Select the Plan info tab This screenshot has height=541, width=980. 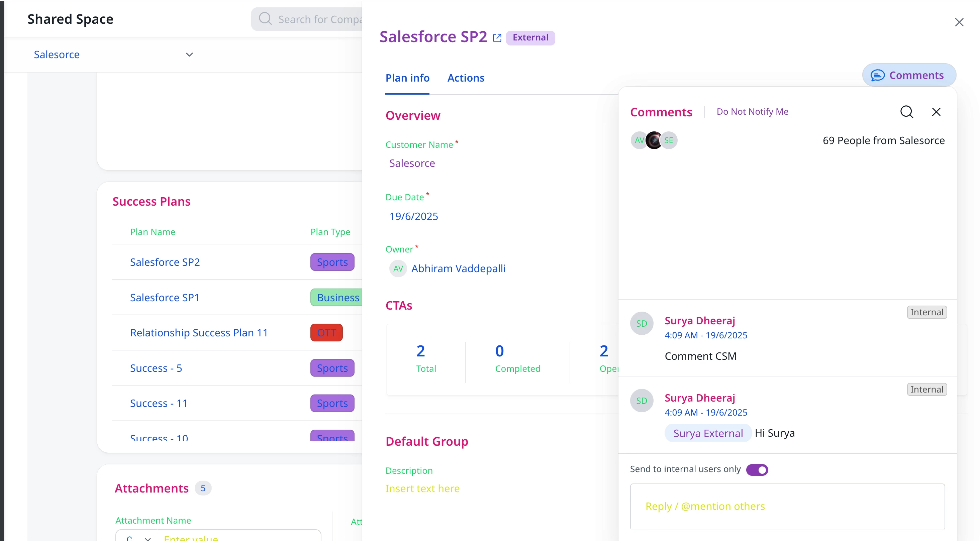407,78
